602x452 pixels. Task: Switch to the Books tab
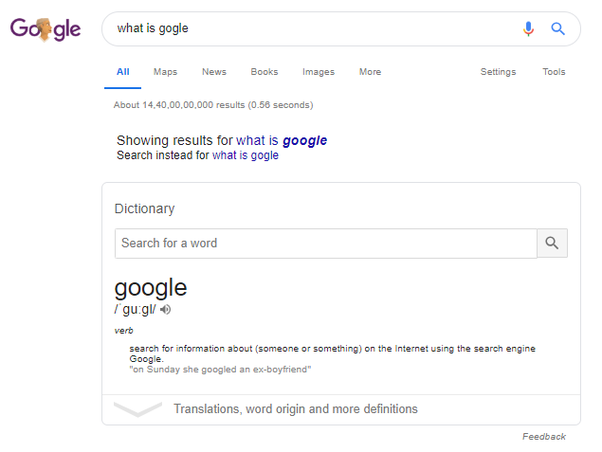[264, 72]
